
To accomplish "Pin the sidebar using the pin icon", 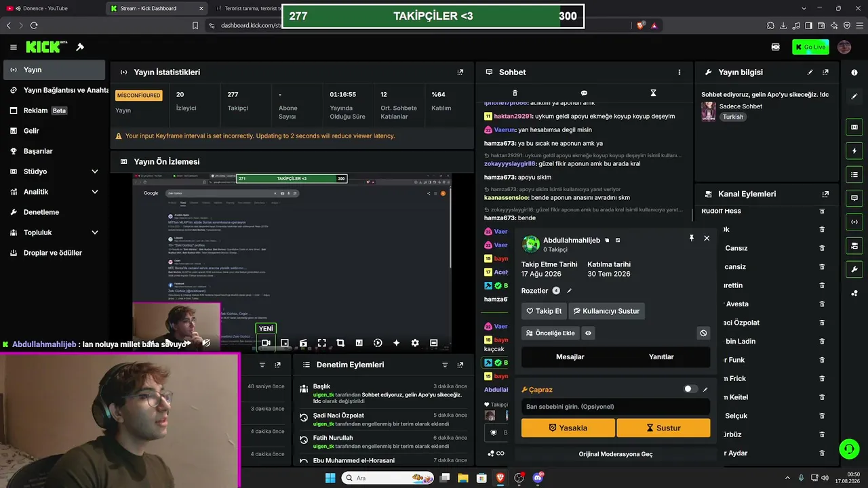I will 80,47.
